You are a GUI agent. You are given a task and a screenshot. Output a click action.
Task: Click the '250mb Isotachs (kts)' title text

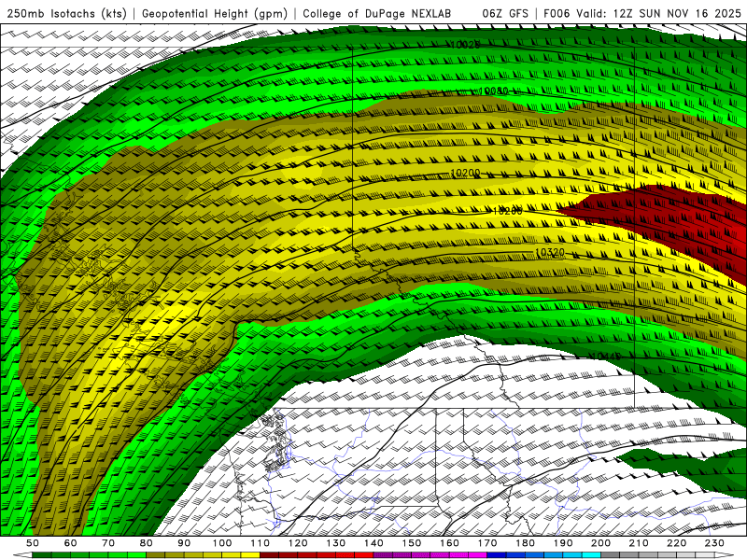pyautogui.click(x=66, y=14)
